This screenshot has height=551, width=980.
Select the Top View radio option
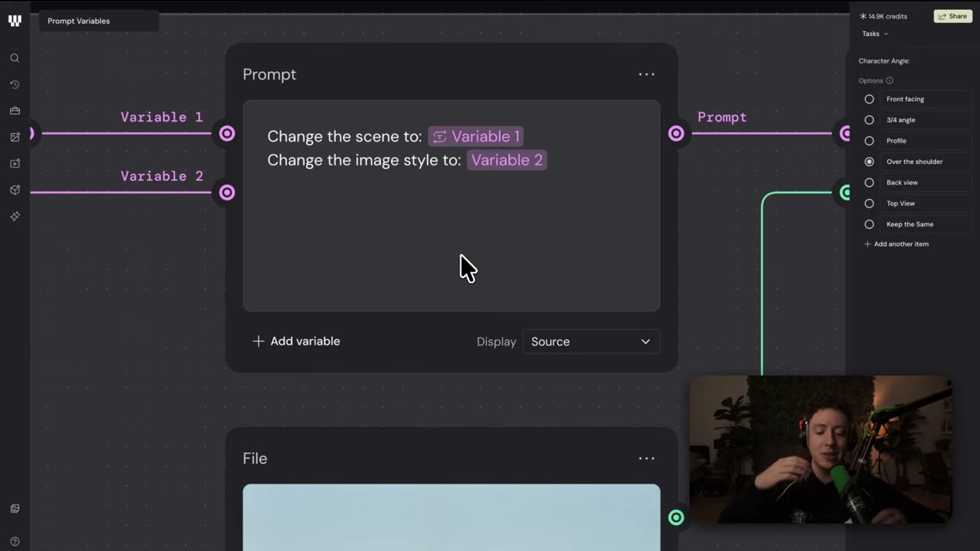coord(869,204)
